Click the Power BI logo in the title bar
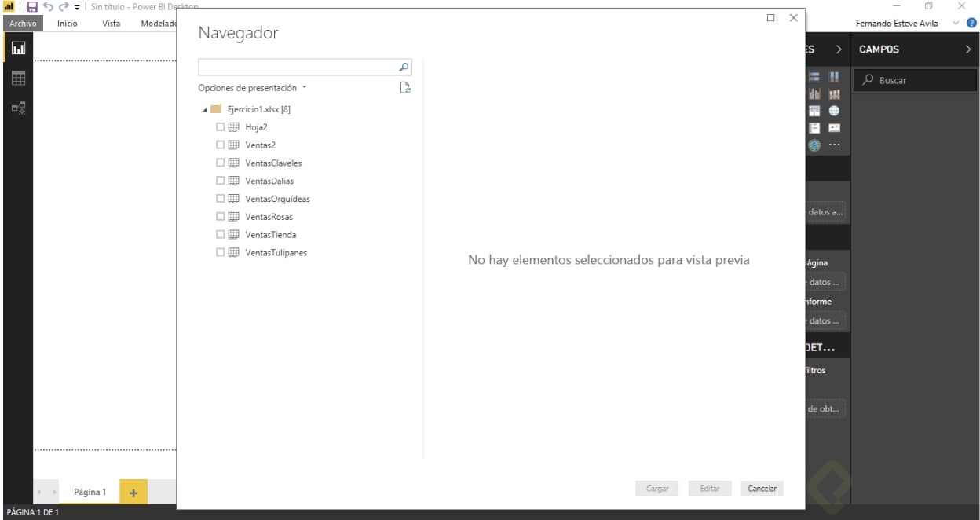Viewport: 980px width, 520px height. [x=9, y=6]
